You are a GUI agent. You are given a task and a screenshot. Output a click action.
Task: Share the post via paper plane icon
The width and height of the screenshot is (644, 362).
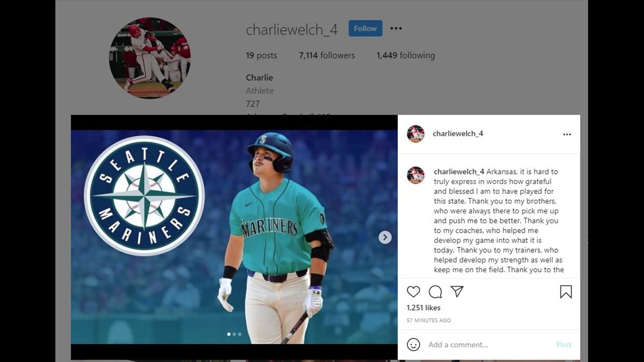tap(456, 291)
